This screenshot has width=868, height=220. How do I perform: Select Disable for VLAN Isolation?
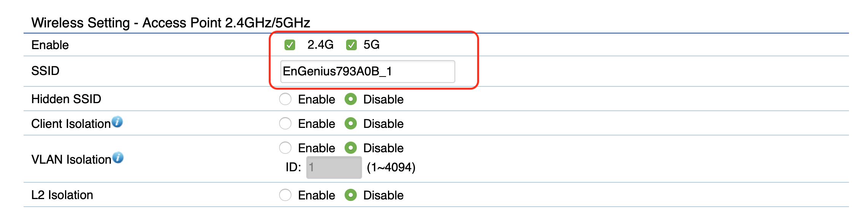tap(351, 148)
